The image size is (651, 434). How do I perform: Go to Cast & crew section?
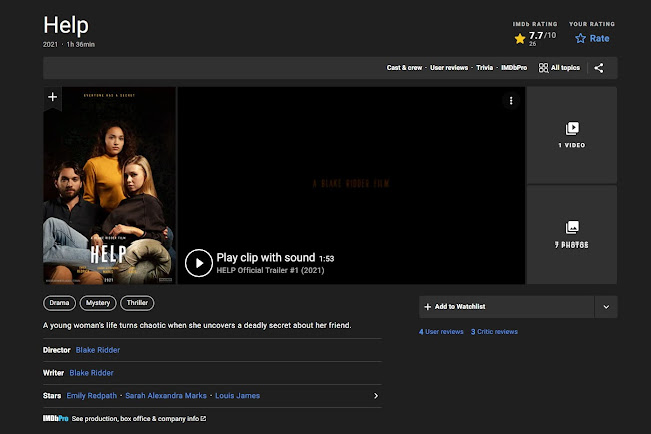(x=404, y=68)
